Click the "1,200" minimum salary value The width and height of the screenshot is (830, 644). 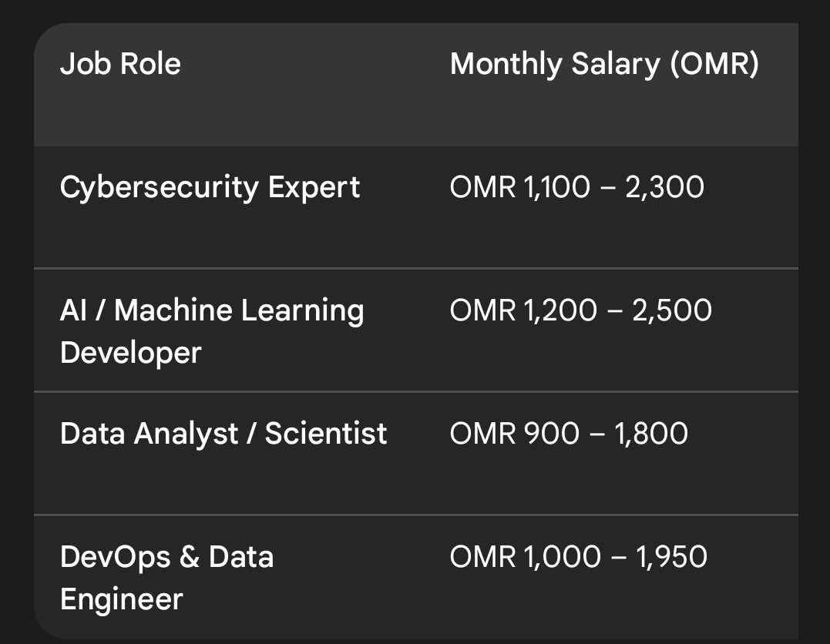click(559, 310)
